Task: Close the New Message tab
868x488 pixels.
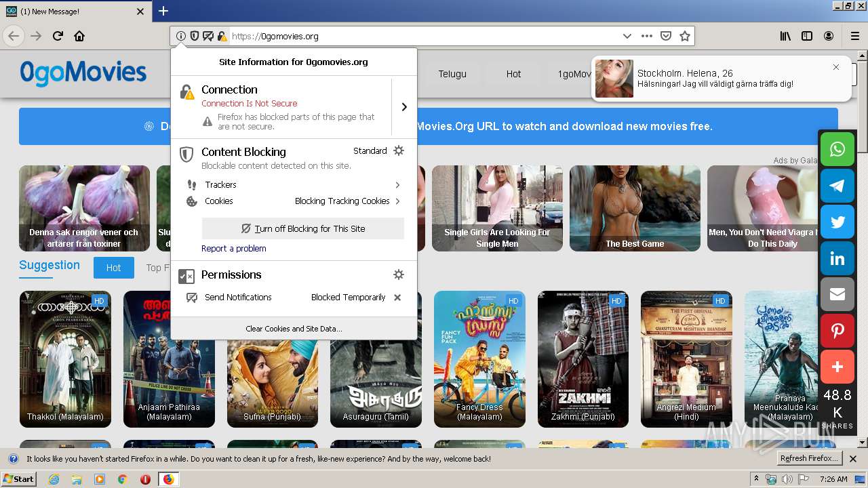Action: pyautogui.click(x=140, y=12)
